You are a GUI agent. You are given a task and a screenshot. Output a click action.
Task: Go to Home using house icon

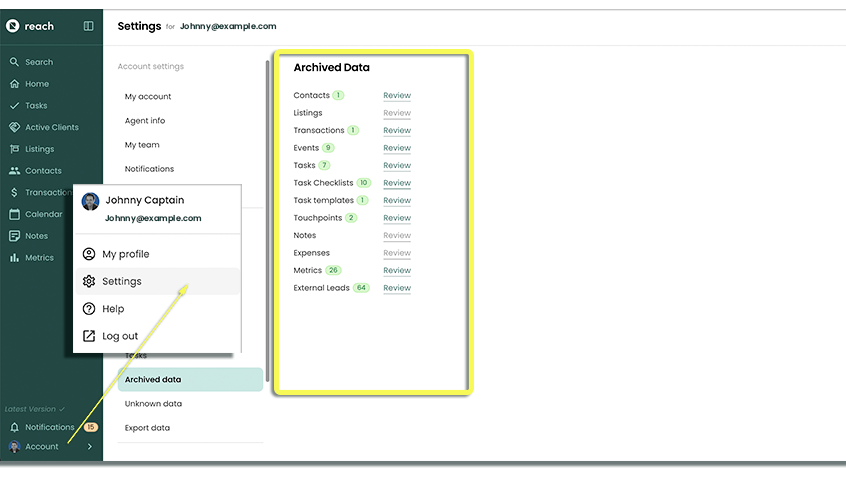14,84
